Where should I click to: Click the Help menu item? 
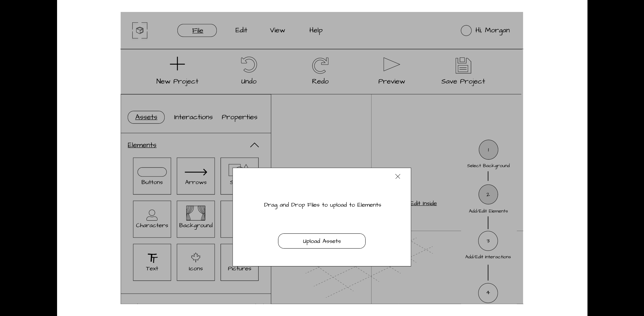pos(316,30)
